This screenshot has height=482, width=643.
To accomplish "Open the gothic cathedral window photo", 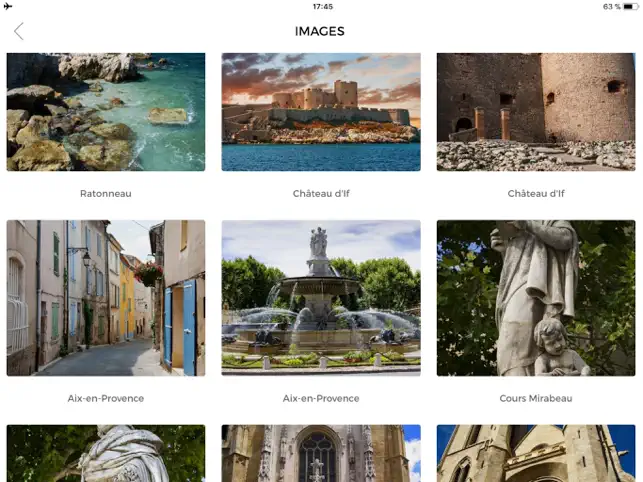I will click(x=321, y=453).
